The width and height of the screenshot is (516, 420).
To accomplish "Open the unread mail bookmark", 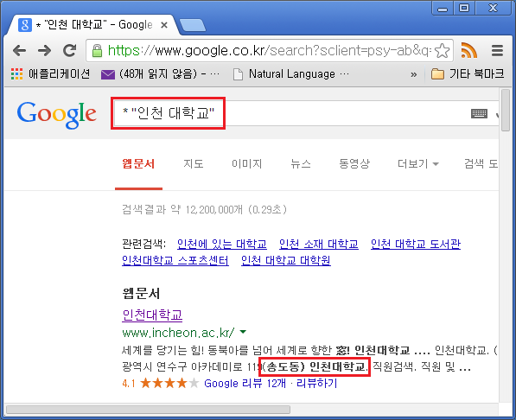I will 160,74.
